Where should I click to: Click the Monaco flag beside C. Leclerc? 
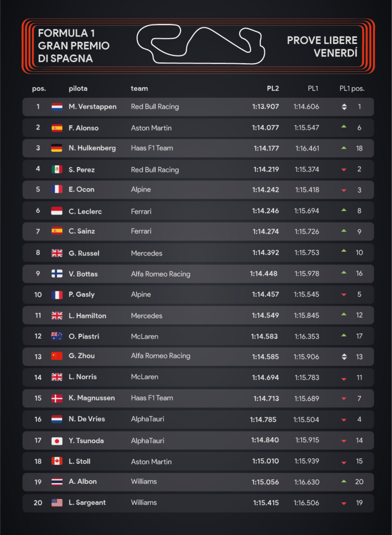click(57, 211)
